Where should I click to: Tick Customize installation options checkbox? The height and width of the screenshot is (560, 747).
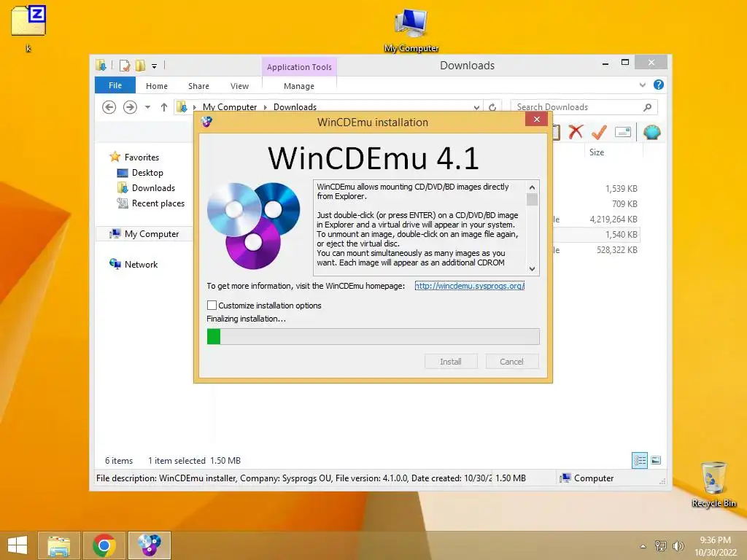(212, 306)
